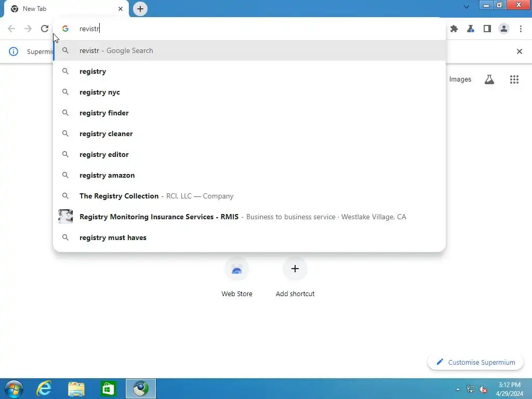The width and height of the screenshot is (532, 399).
Task: Open the profile avatar menu
Action: pyautogui.click(x=504, y=29)
